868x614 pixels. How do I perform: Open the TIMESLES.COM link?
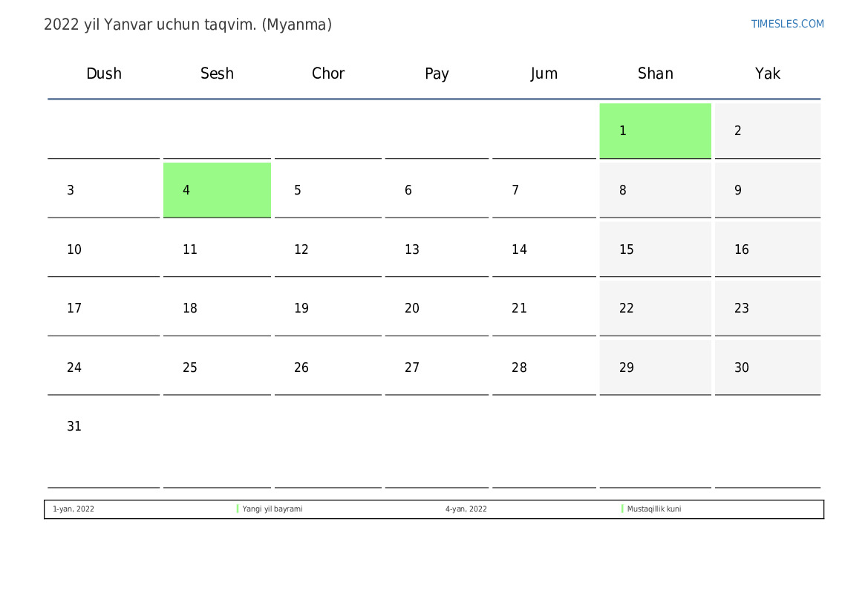point(787,24)
